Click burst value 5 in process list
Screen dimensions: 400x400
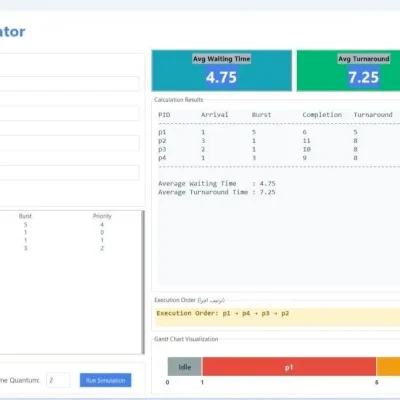click(25, 224)
